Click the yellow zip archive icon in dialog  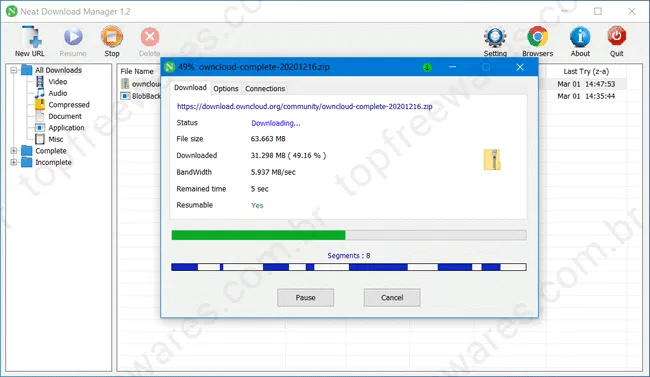(x=492, y=160)
